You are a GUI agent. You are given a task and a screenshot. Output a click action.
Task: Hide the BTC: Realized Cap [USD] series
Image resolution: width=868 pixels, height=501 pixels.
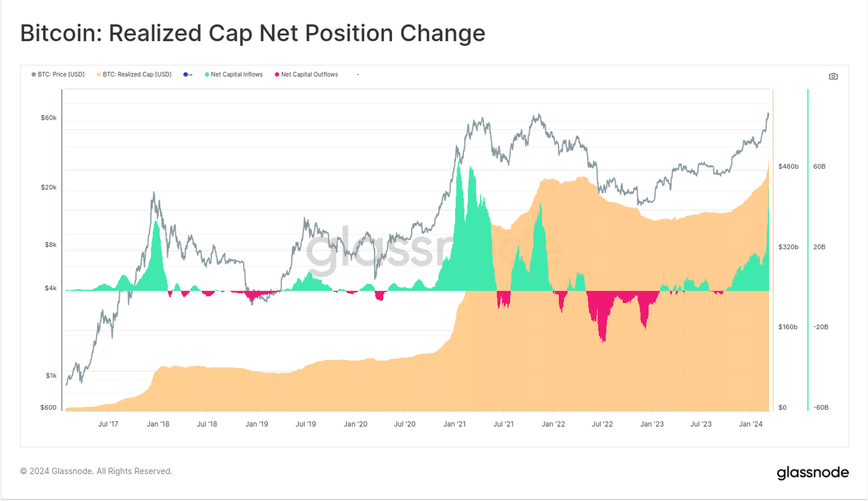134,75
